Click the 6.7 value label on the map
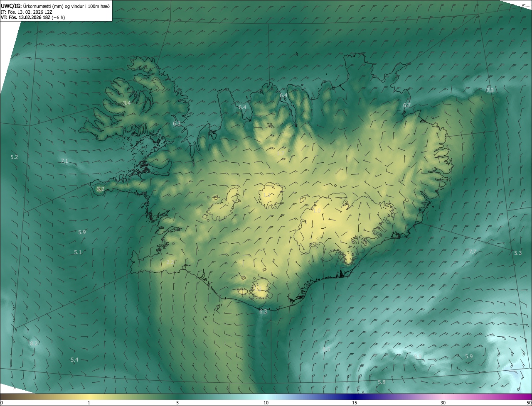 (407, 105)
